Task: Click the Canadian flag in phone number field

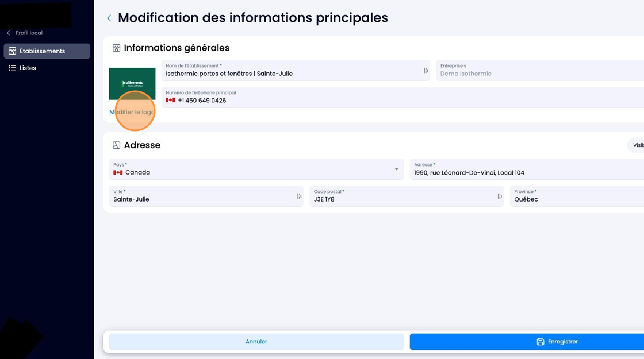Action: [170, 100]
